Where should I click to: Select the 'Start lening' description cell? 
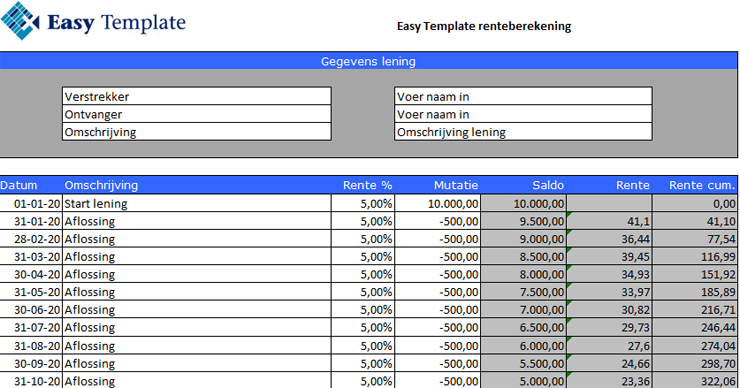point(197,203)
